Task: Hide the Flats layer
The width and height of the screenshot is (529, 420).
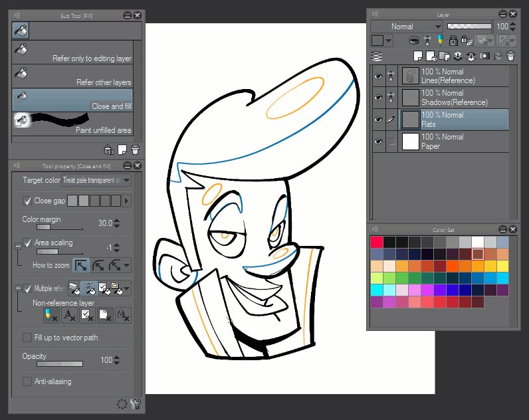Action: pyautogui.click(x=378, y=120)
